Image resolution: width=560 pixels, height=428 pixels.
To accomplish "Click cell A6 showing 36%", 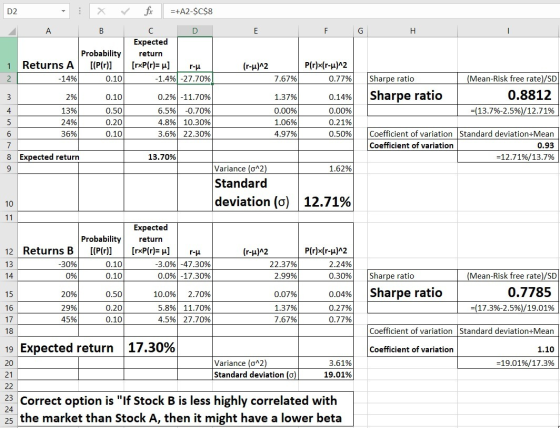I will point(48,134).
